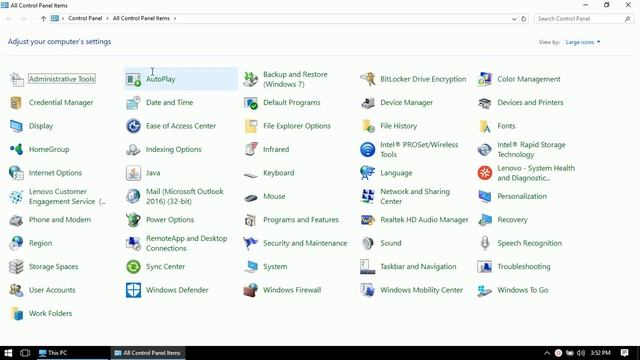Open Realtek HD Audio Manager icon
The image size is (640, 360).
click(368, 220)
